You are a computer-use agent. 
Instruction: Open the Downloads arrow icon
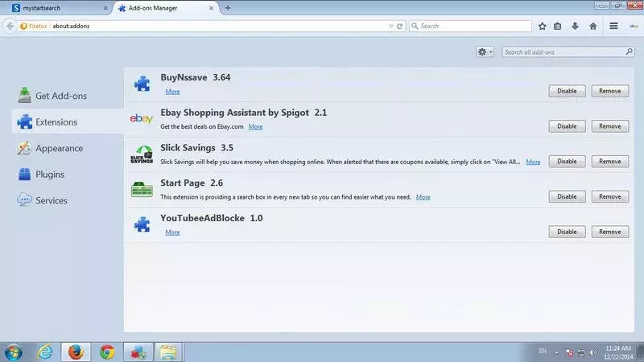[575, 26]
